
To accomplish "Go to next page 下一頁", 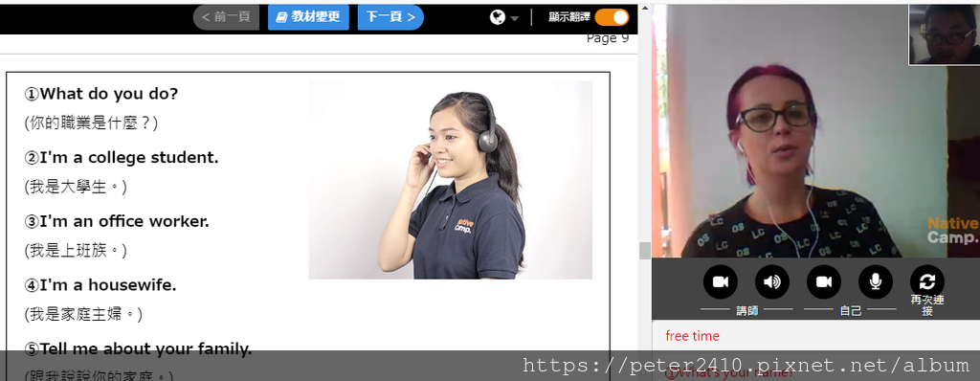I will coord(390,17).
